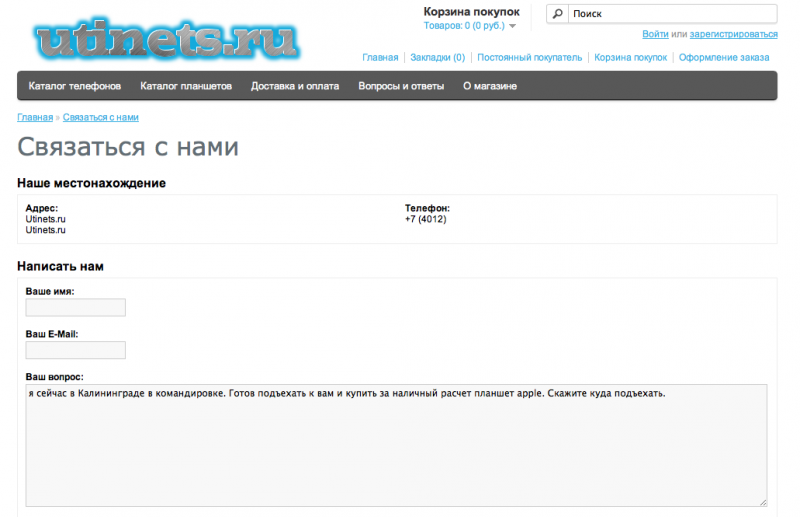Screen dimensions: 800x517
Task: Open the зарегистрироваться registration link
Action: click(x=733, y=34)
